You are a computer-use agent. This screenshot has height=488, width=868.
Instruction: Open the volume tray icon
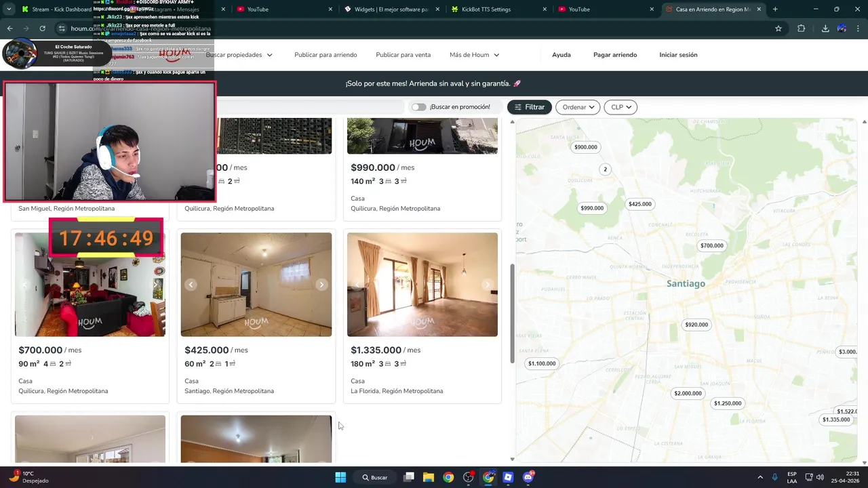coord(820,477)
